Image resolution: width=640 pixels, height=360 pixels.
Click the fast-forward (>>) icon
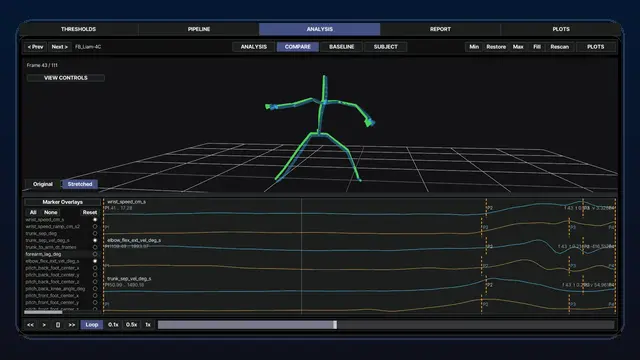tap(72, 325)
